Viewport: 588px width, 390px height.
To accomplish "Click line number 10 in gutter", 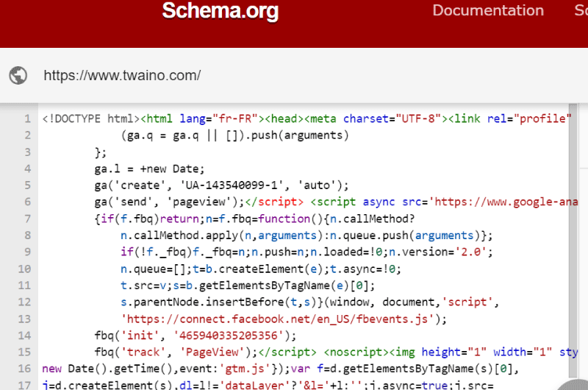I will click(25, 269).
